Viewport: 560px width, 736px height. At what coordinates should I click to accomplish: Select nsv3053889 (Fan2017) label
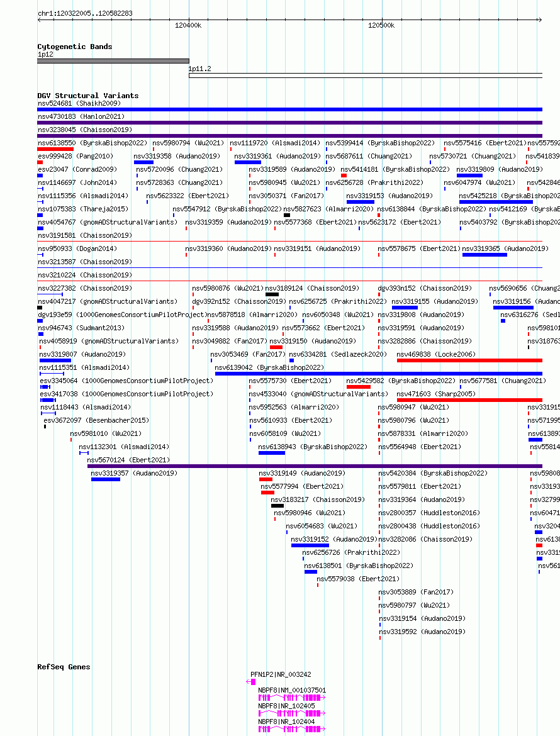coord(417,592)
